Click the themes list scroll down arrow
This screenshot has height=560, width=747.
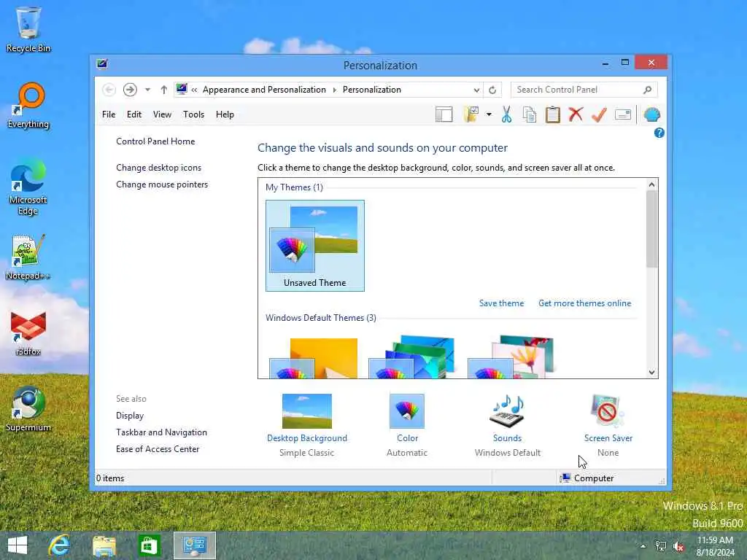[x=651, y=373]
